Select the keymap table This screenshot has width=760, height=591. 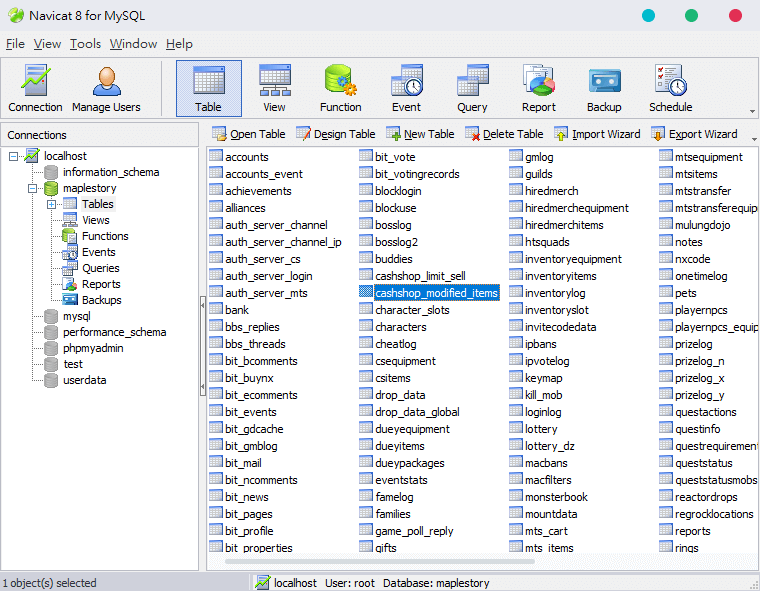(543, 378)
